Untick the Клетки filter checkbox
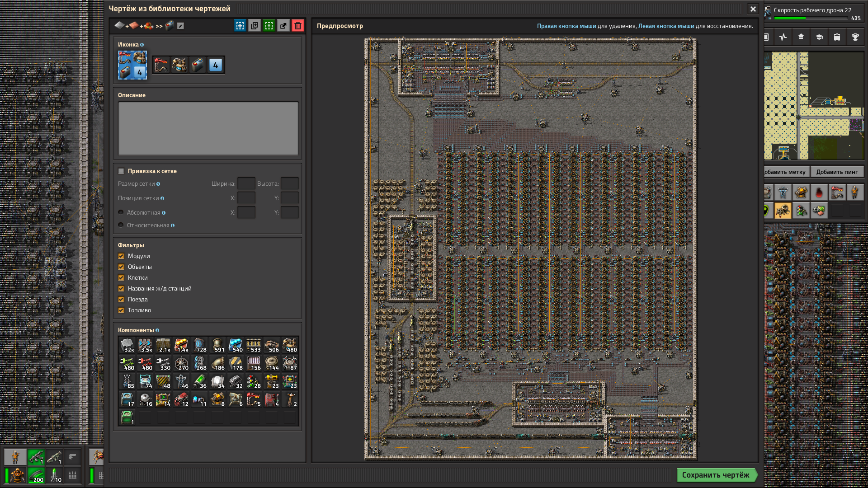 (x=121, y=278)
